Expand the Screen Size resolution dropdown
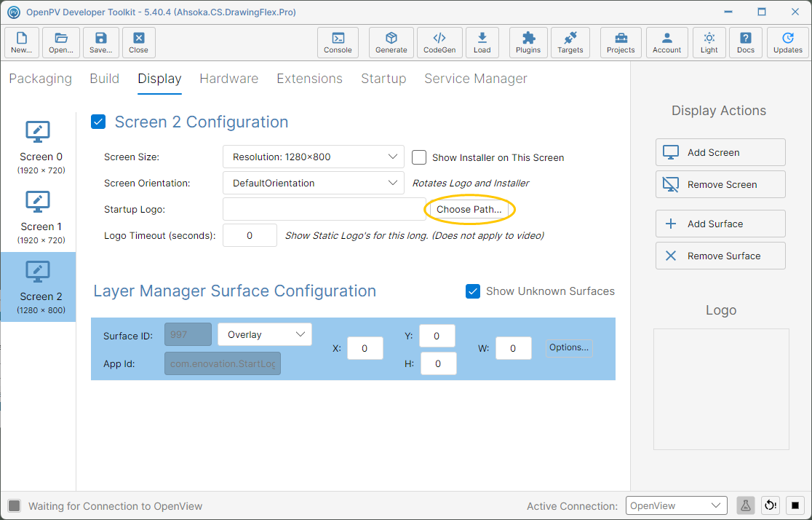Screen dimensions: 812x520 point(314,157)
